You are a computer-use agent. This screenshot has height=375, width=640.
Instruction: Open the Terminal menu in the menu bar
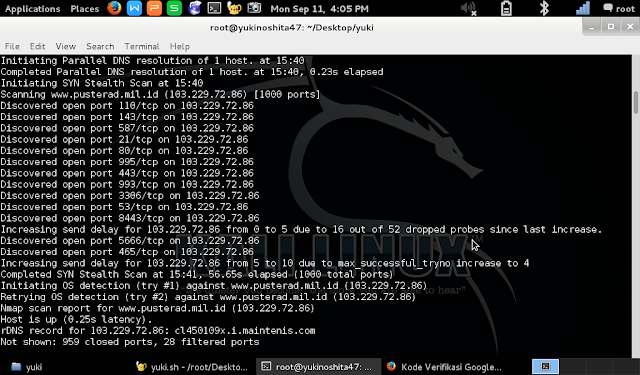pos(142,47)
